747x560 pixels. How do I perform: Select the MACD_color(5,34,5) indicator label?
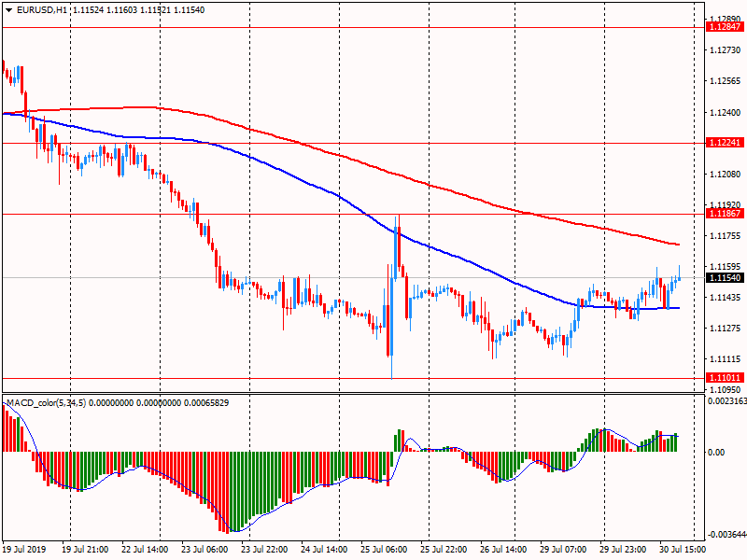(46, 403)
